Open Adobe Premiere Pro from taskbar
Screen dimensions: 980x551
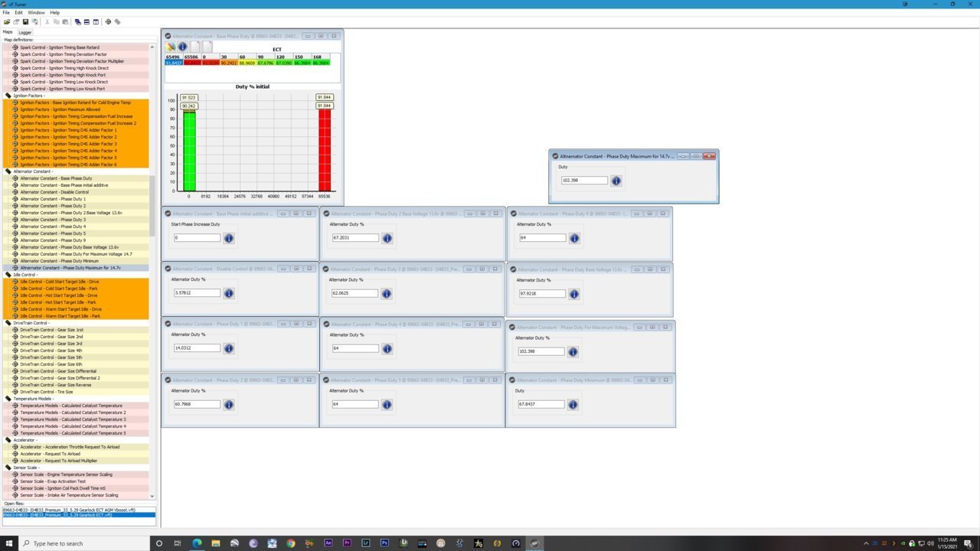(347, 543)
